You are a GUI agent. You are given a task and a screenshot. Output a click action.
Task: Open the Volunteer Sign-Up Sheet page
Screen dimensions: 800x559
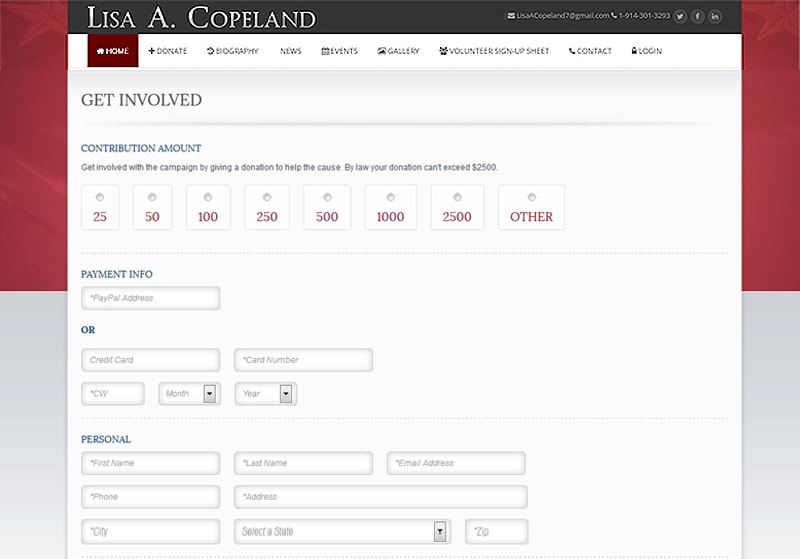(x=494, y=51)
